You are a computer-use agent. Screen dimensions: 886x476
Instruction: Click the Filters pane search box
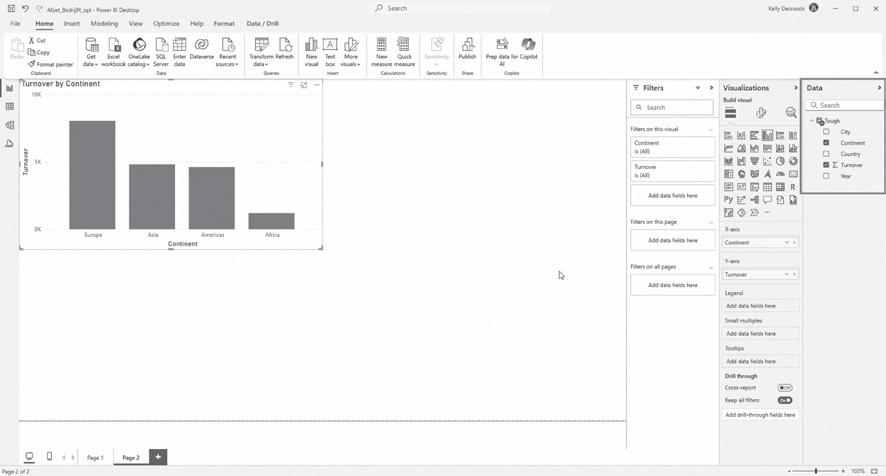click(x=672, y=107)
